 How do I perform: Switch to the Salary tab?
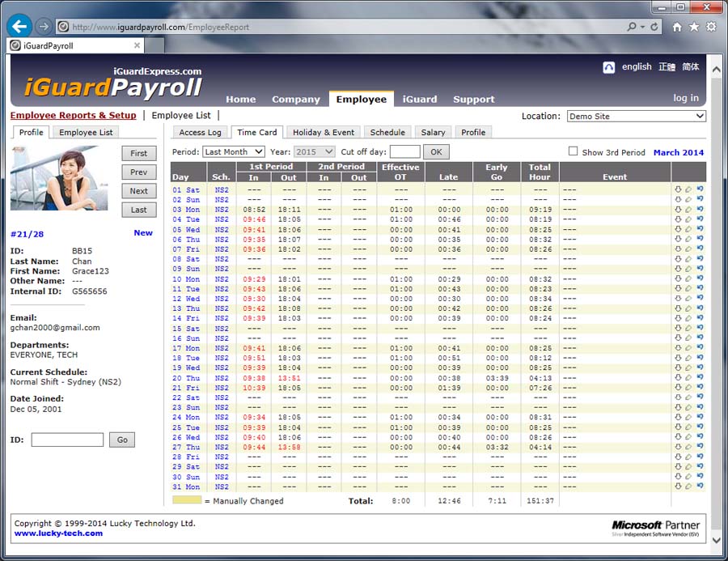pyautogui.click(x=433, y=133)
